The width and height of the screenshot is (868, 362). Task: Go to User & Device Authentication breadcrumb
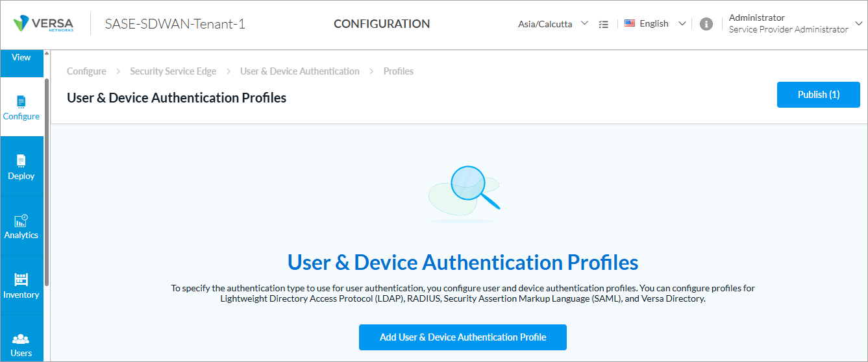click(299, 71)
